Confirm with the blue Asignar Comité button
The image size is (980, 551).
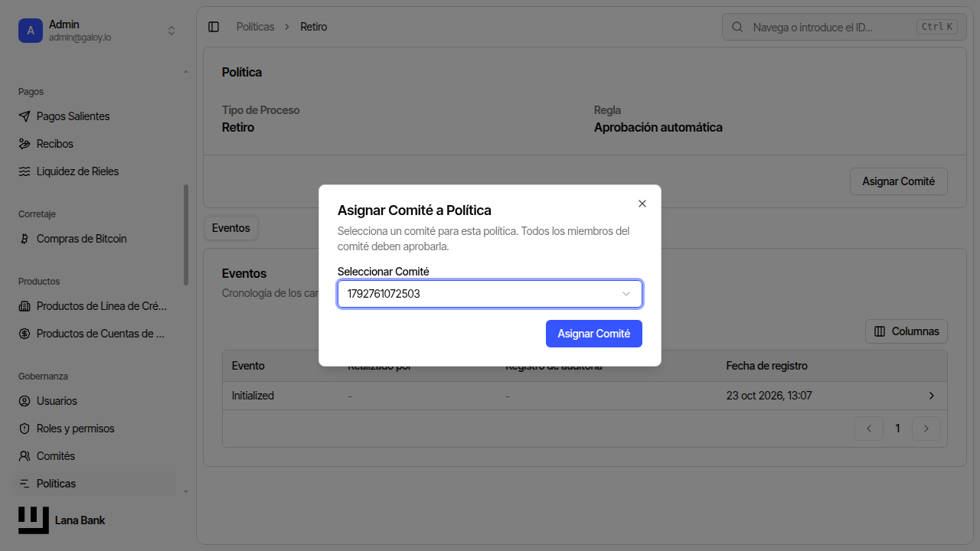click(594, 334)
